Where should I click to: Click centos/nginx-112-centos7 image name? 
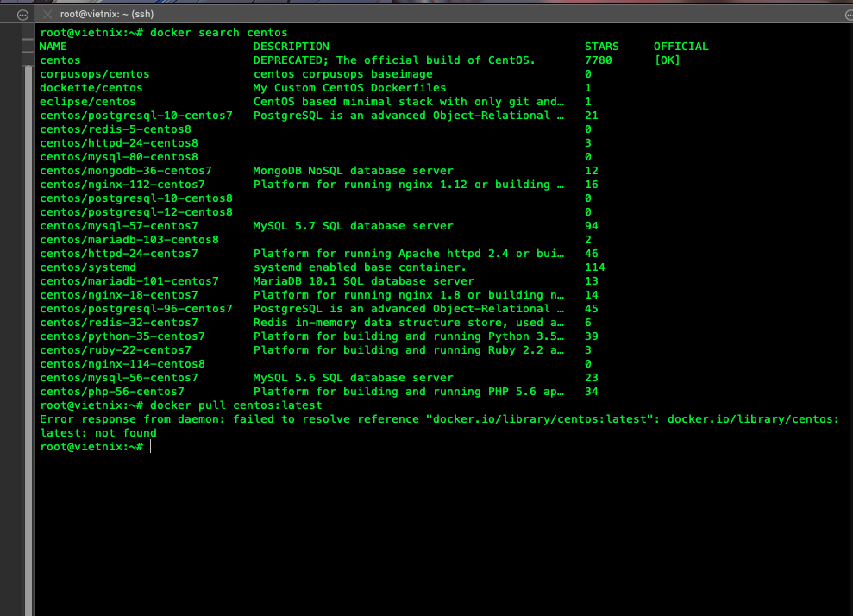(122, 185)
